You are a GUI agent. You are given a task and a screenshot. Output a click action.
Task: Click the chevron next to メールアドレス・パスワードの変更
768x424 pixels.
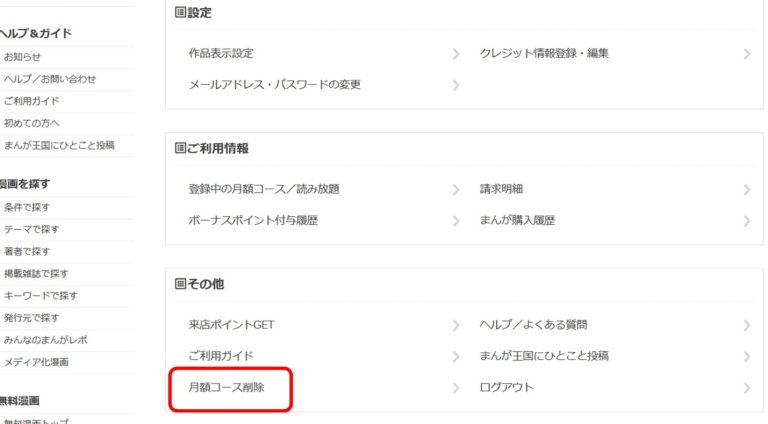point(456,85)
